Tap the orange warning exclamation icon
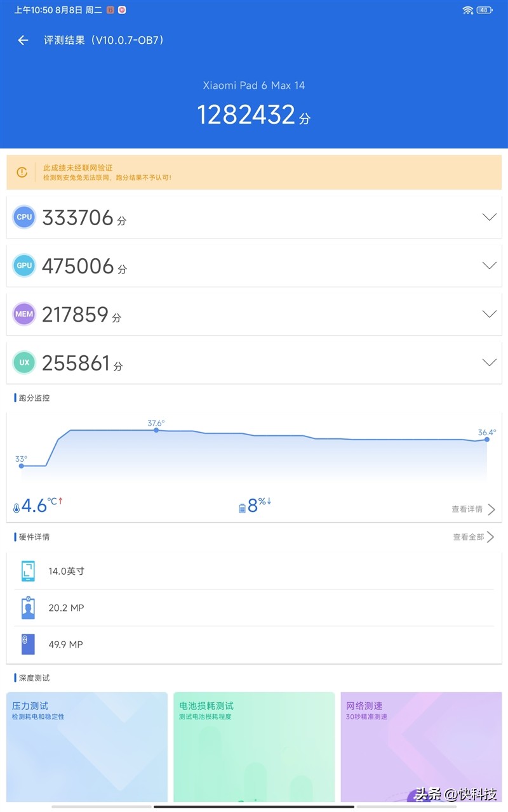Image resolution: width=508 pixels, height=812 pixels. [x=22, y=172]
